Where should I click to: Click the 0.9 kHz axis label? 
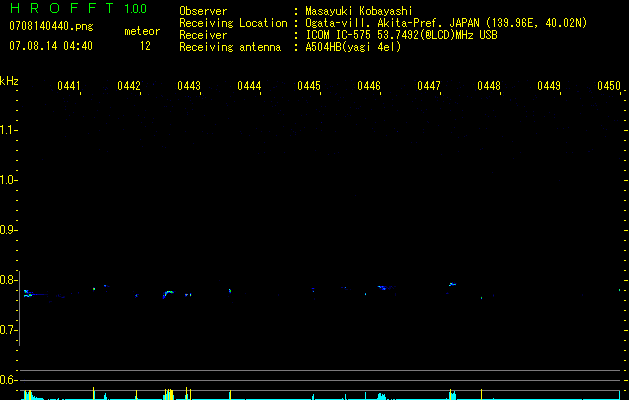(x=7, y=230)
